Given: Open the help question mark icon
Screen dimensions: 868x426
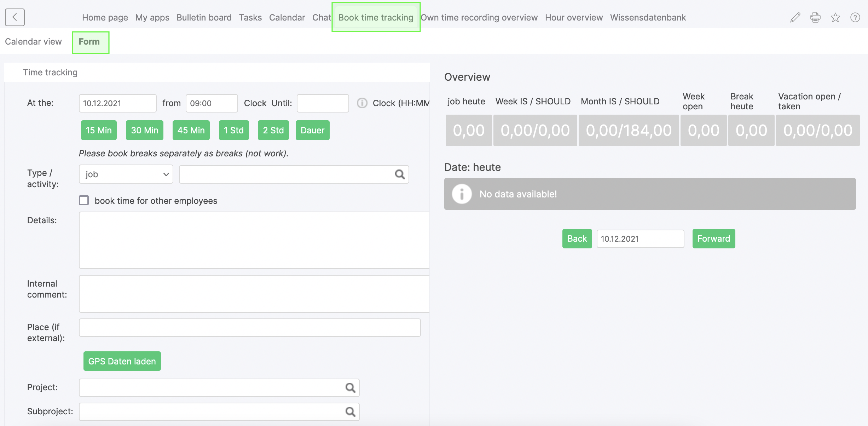Looking at the screenshot, I should 855,17.
